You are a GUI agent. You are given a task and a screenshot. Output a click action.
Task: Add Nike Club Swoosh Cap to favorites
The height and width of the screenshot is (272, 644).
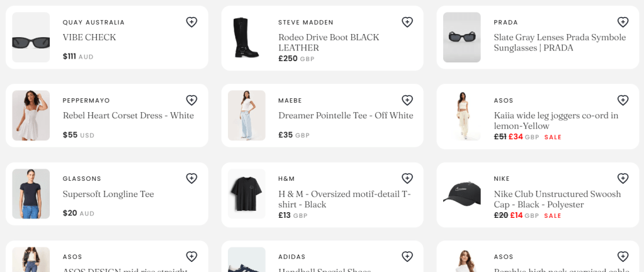coord(623,178)
